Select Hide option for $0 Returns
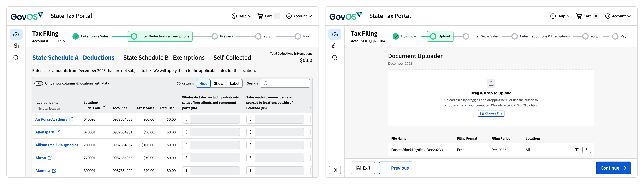The width and height of the screenshot is (644, 184). coord(203,83)
